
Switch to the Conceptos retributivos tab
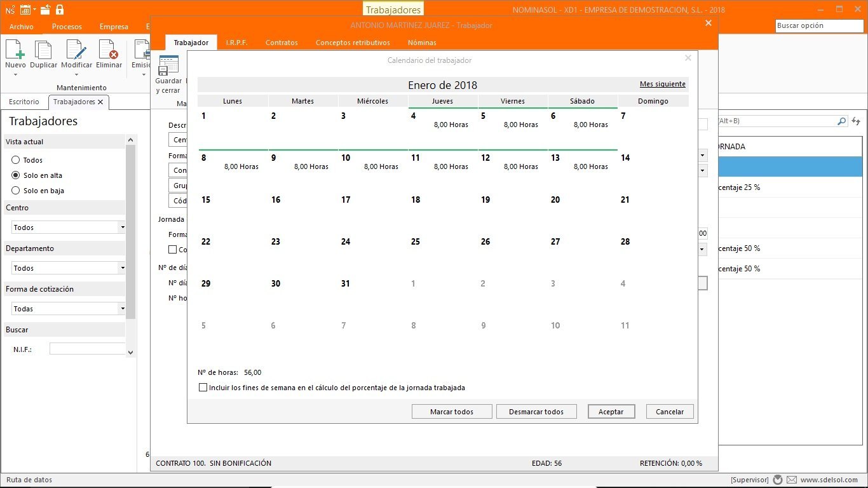[x=353, y=43]
